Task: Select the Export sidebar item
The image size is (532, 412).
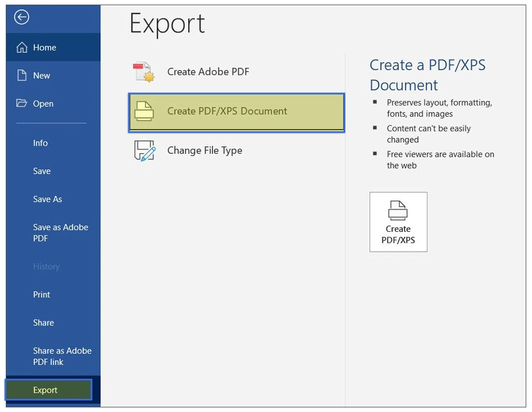Action: (x=49, y=390)
